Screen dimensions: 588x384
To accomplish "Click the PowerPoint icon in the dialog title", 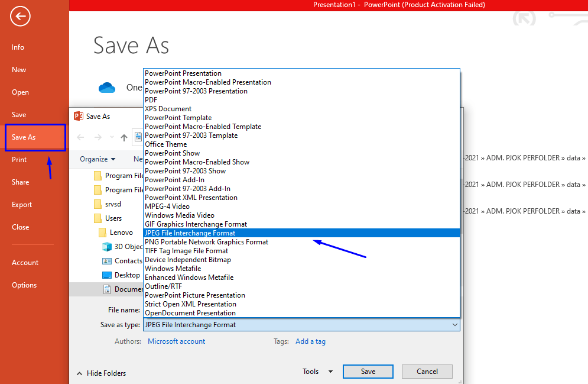I will pyautogui.click(x=79, y=116).
